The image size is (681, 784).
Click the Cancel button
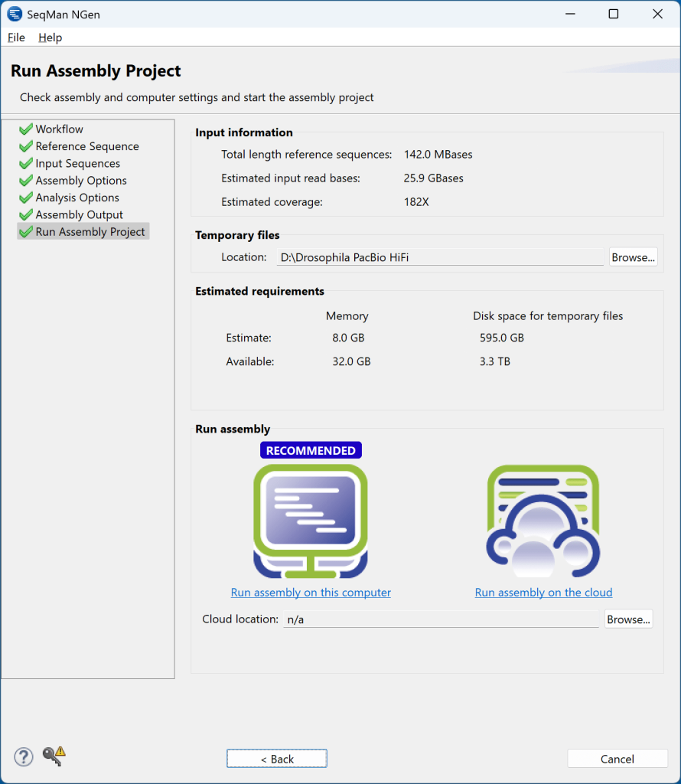617,759
